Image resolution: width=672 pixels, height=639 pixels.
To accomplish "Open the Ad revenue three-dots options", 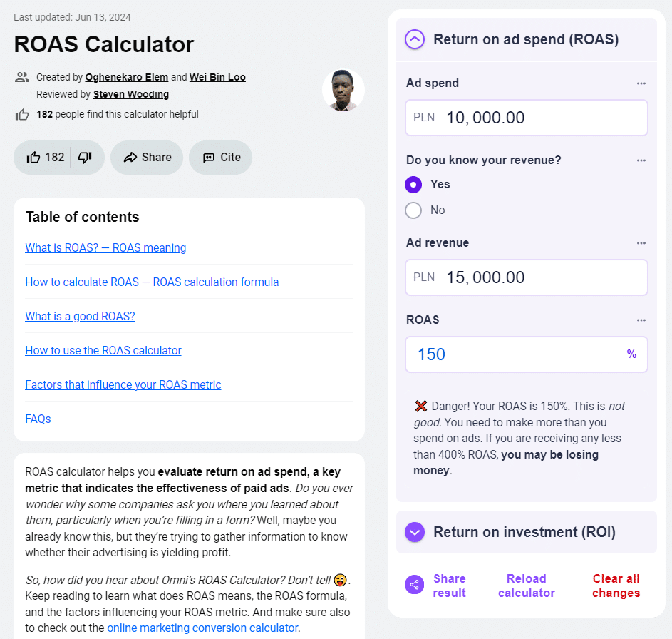I will point(641,243).
